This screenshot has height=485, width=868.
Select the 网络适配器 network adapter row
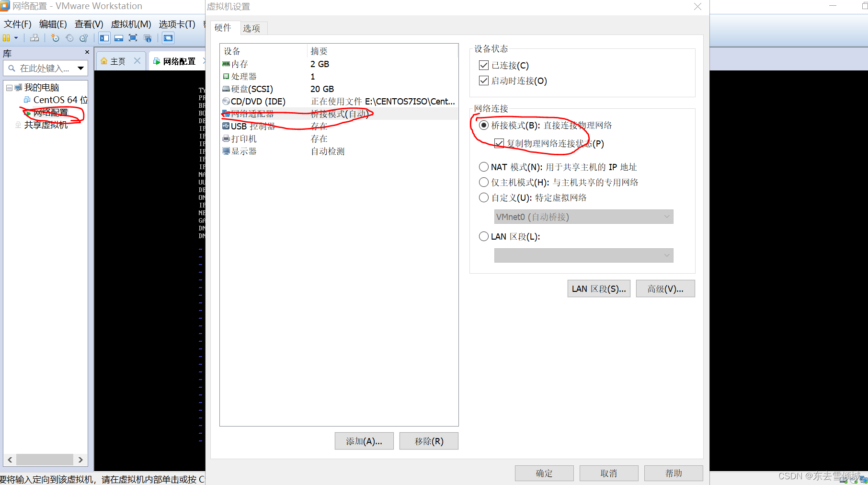(339, 114)
